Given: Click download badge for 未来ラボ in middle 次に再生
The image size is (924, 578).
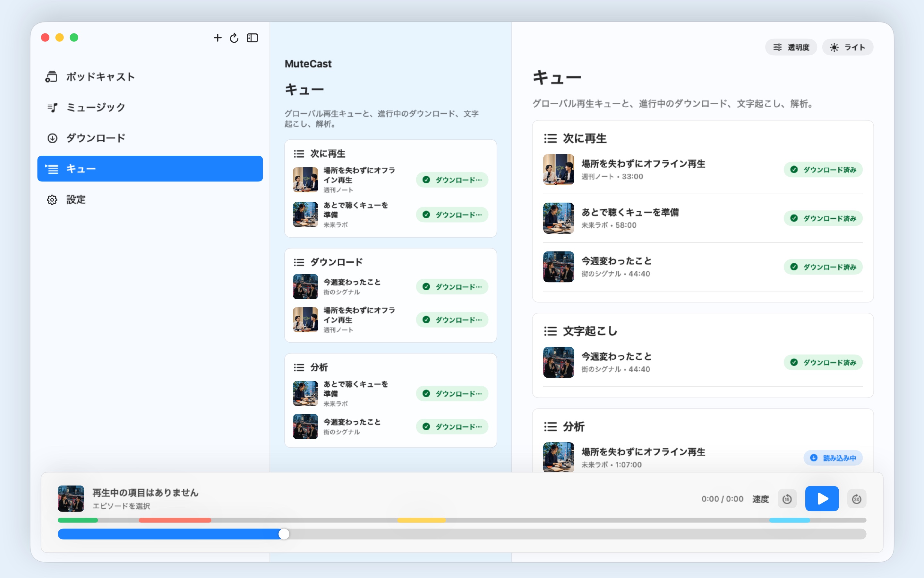Looking at the screenshot, I should [452, 215].
